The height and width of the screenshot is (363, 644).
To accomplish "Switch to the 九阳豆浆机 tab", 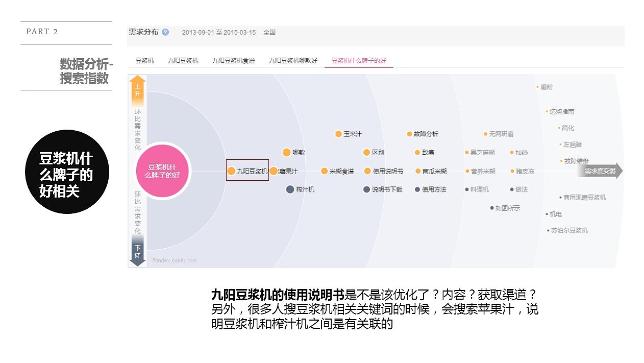I will tap(182, 59).
